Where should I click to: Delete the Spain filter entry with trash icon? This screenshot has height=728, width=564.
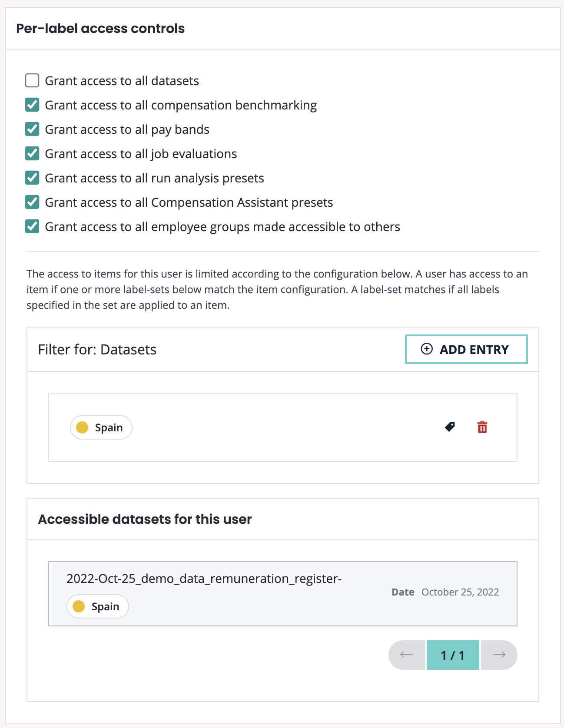(x=482, y=427)
